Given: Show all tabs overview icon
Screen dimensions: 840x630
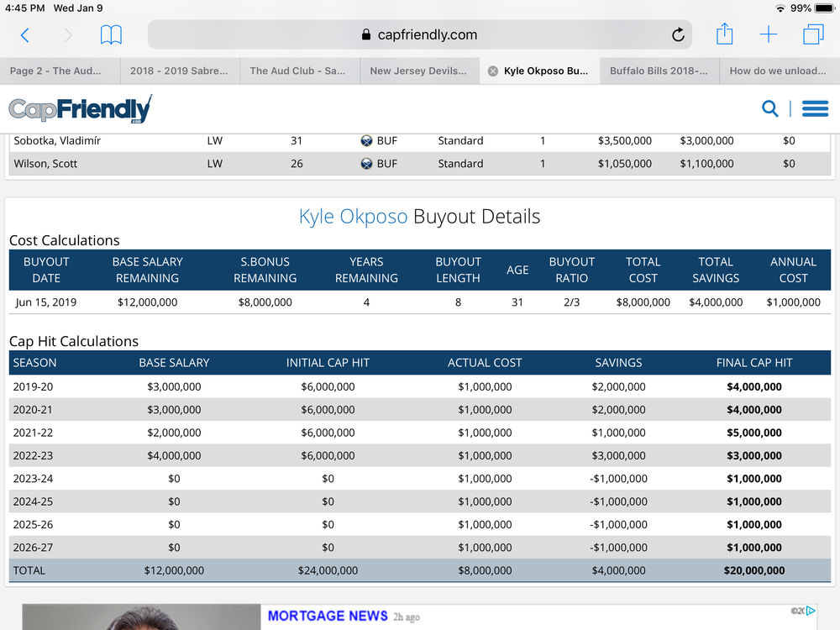Looking at the screenshot, I should click(x=813, y=34).
